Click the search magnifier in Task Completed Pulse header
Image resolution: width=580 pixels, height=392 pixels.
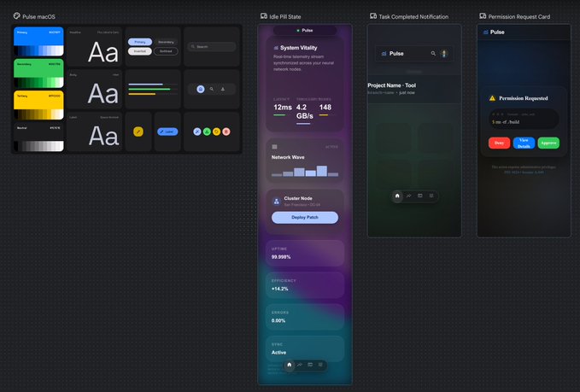tap(433, 54)
